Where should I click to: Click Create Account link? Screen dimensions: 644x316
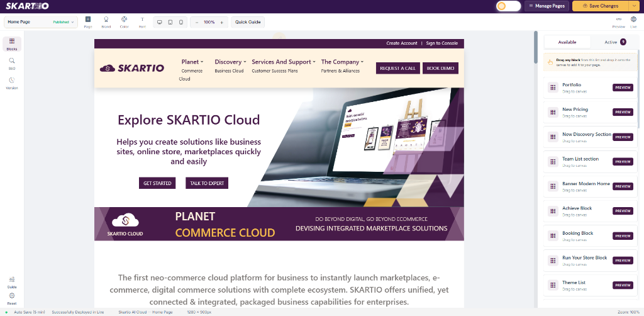(x=402, y=43)
